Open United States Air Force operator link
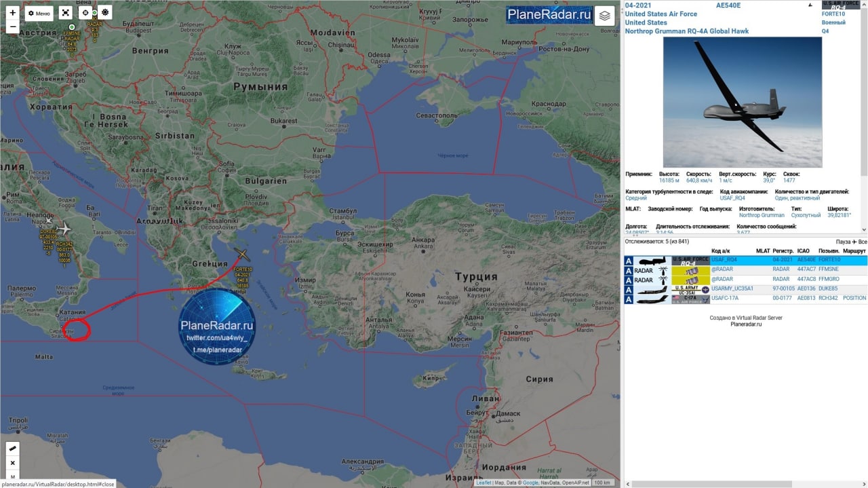This screenshot has height=488, width=868. pyautogui.click(x=661, y=14)
